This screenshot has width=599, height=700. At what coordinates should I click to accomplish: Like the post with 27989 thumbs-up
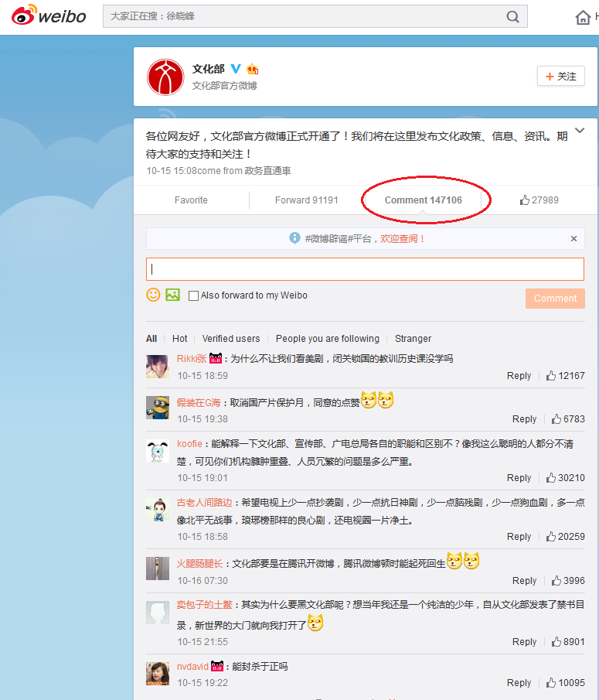(x=539, y=200)
